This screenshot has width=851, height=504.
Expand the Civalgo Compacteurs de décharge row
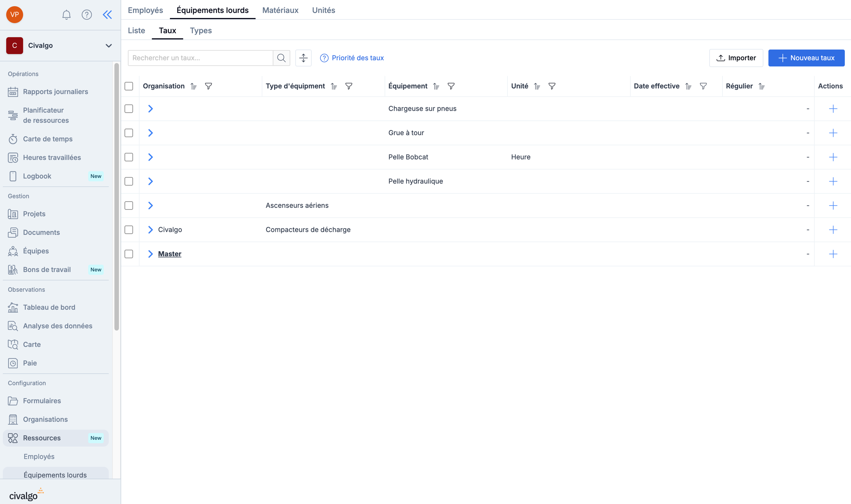(150, 230)
